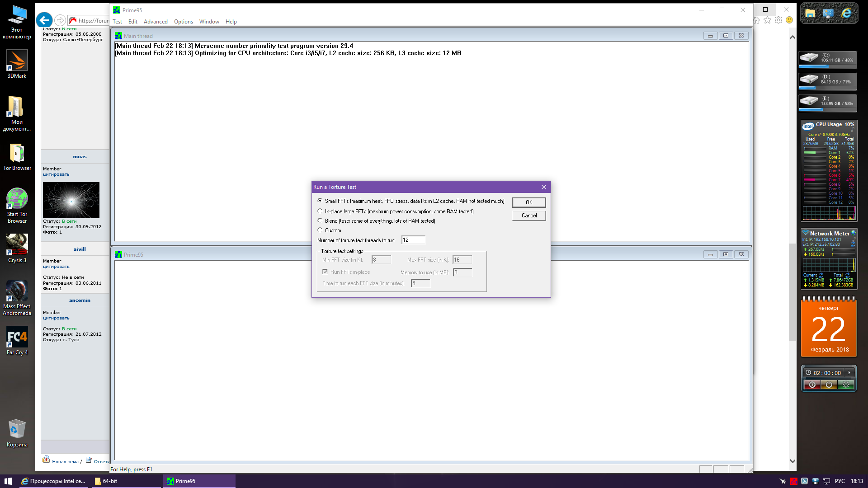
Task: Expand the timer gadget arrow button
Action: click(x=849, y=373)
